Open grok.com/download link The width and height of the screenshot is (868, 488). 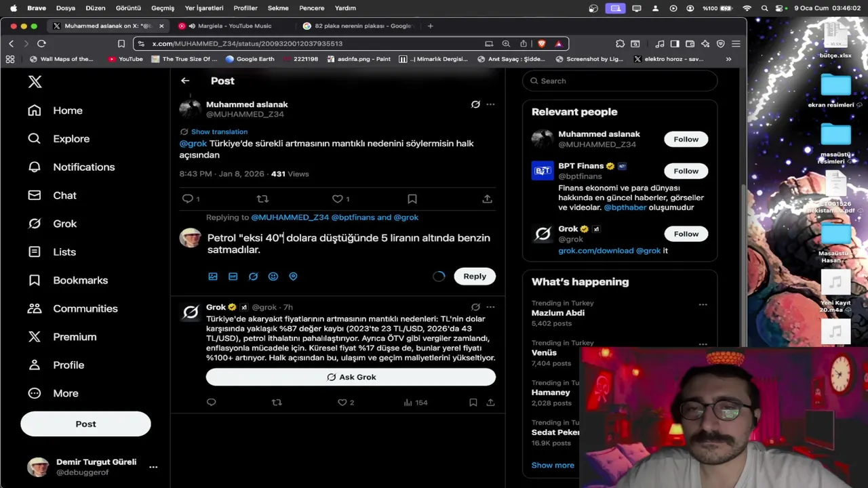pos(595,251)
